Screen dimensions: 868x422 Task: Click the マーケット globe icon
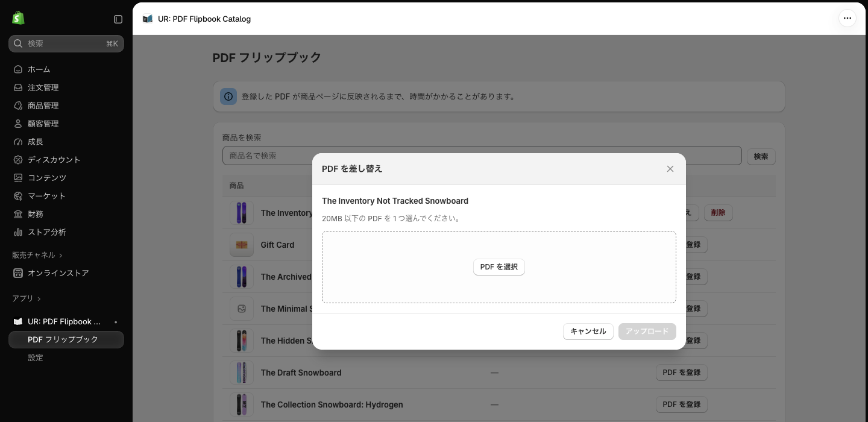coord(18,196)
